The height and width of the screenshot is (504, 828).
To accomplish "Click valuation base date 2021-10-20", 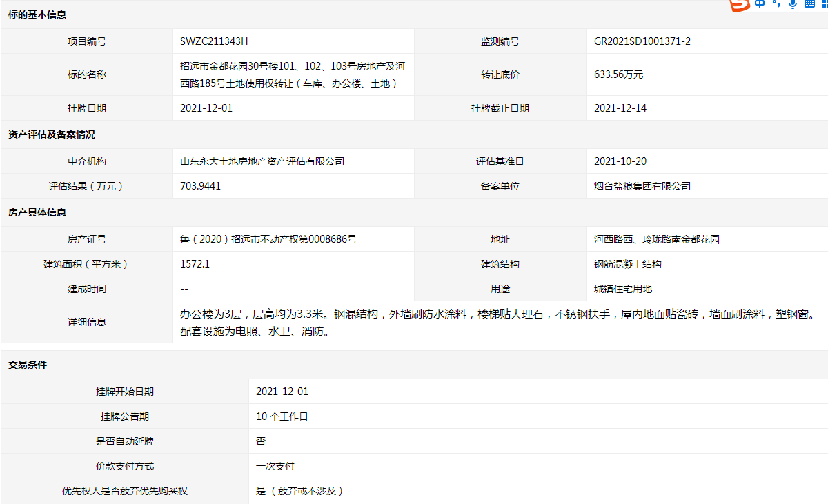I will click(620, 161).
